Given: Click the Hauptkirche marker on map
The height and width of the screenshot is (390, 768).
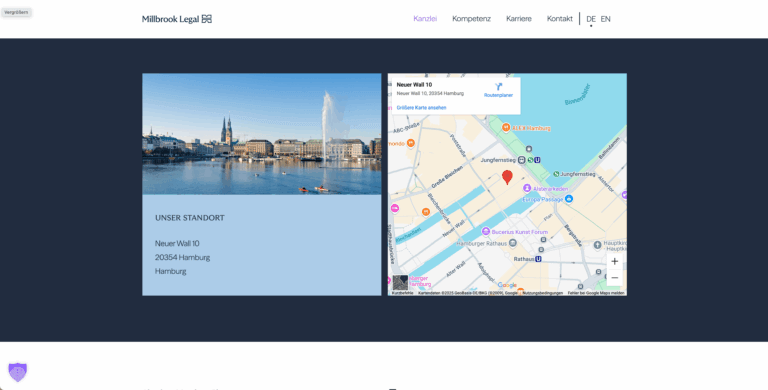Looking at the screenshot, I should [598, 244].
